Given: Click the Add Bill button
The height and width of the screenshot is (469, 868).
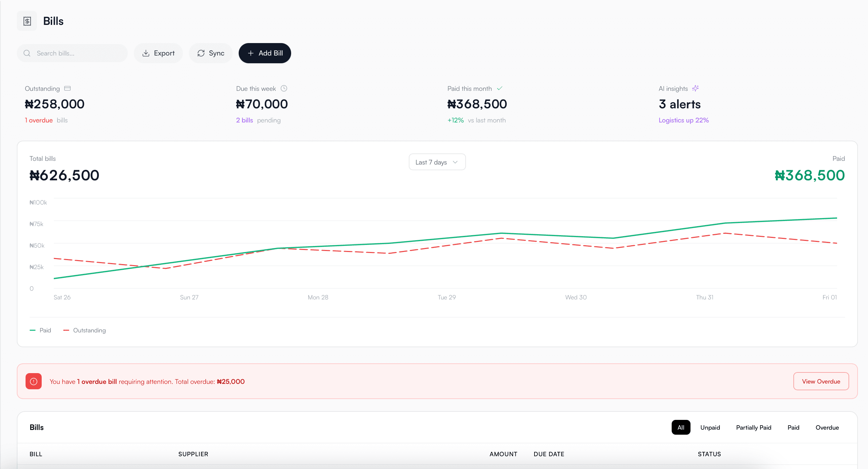Looking at the screenshot, I should 265,53.
